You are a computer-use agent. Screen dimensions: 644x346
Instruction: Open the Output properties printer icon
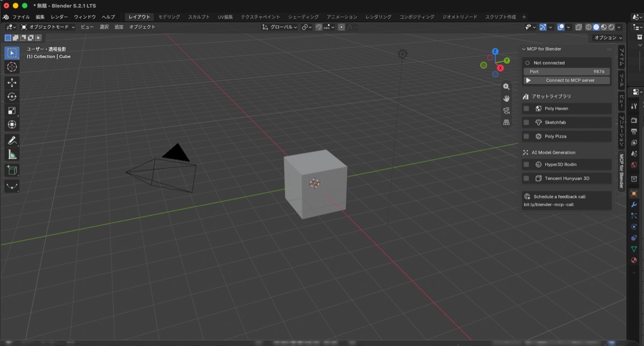tap(634, 131)
